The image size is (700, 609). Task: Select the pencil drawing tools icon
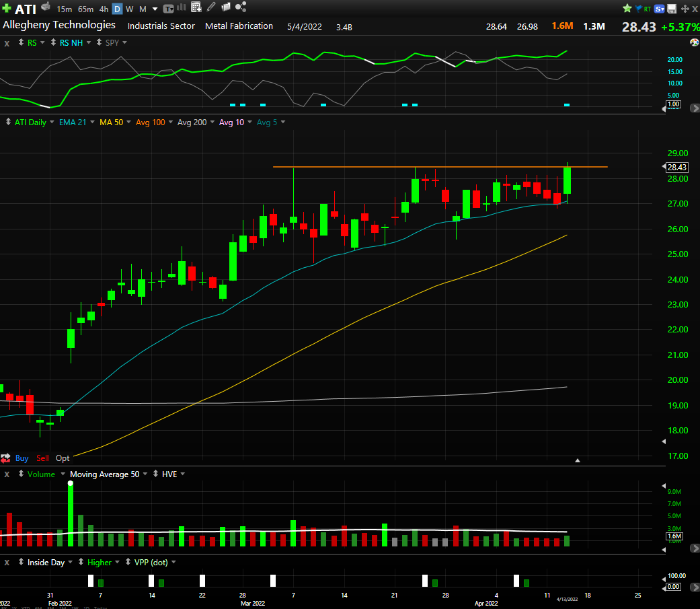tap(211, 7)
